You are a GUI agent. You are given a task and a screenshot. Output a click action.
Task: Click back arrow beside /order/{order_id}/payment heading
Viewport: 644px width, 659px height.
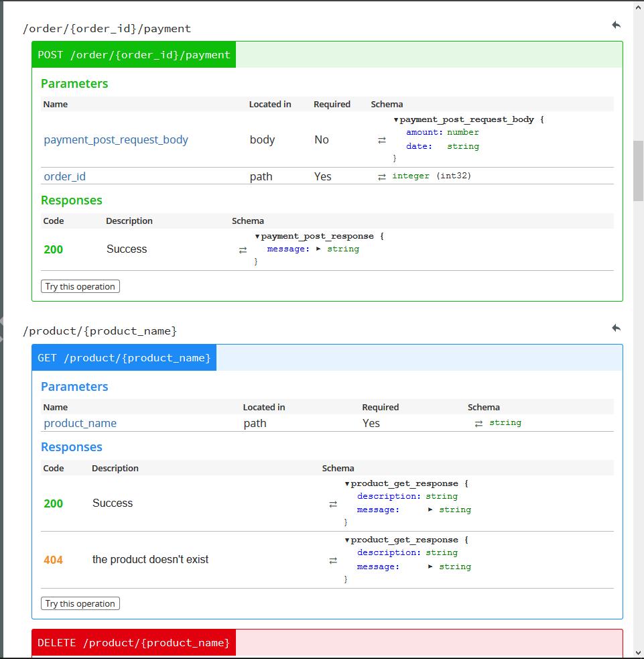(616, 25)
